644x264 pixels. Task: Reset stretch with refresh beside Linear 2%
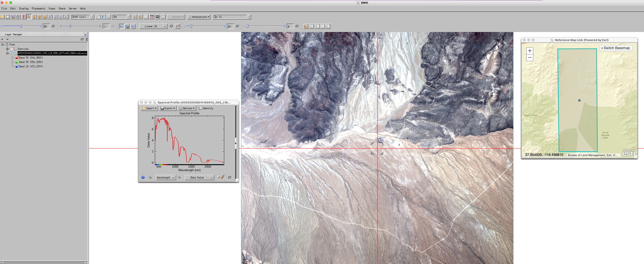(x=171, y=26)
